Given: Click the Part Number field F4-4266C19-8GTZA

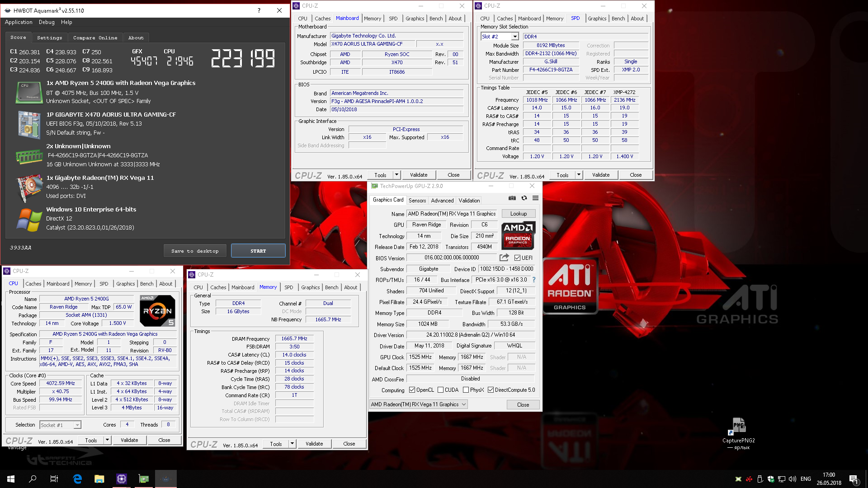Looking at the screenshot, I should [x=551, y=70].
